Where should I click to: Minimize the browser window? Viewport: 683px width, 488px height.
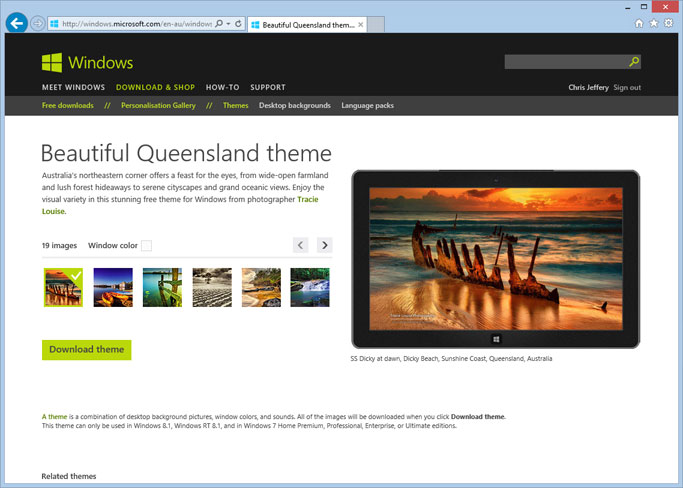[x=628, y=7]
